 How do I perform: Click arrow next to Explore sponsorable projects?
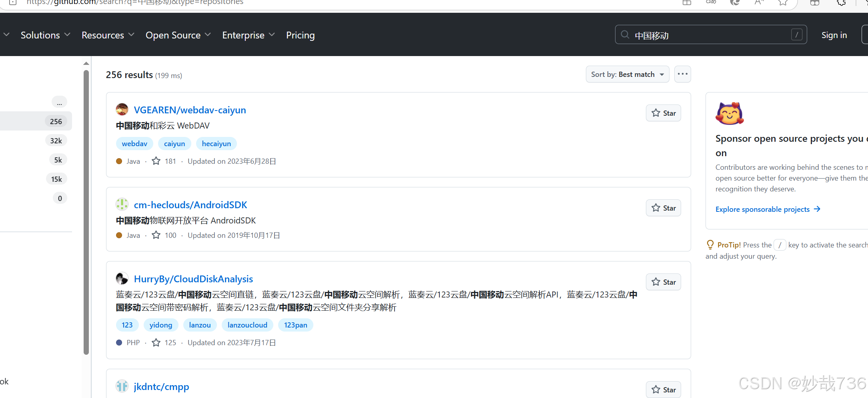point(817,209)
